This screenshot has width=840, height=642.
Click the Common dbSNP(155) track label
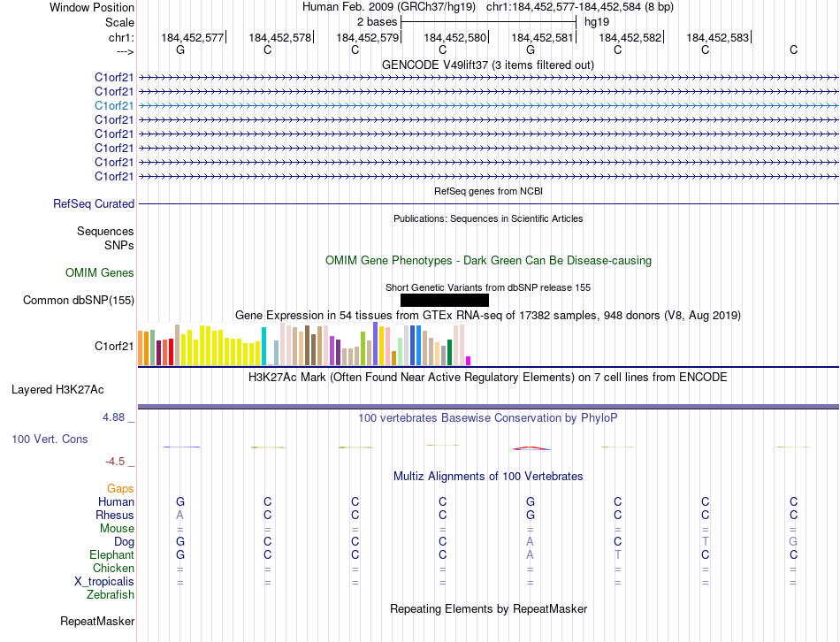click(79, 301)
